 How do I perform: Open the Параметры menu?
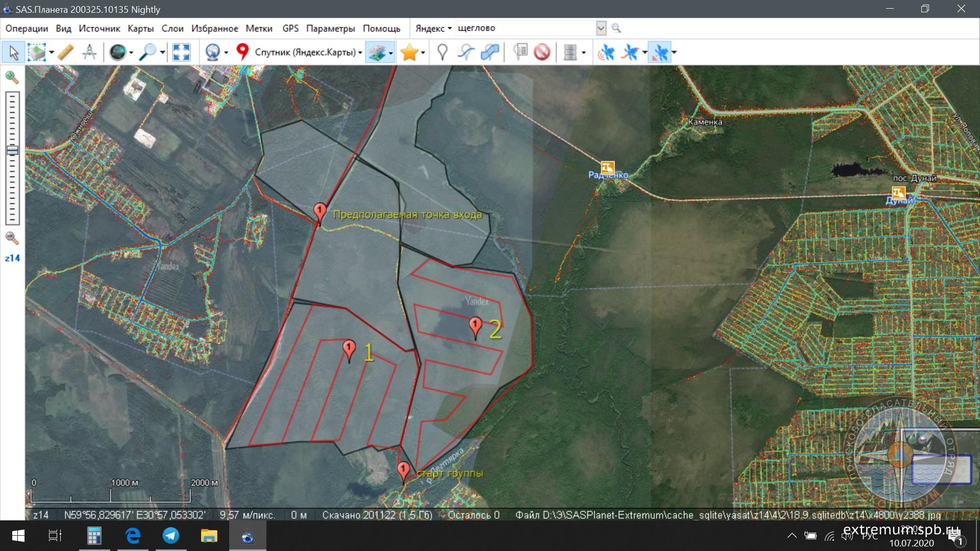(331, 29)
